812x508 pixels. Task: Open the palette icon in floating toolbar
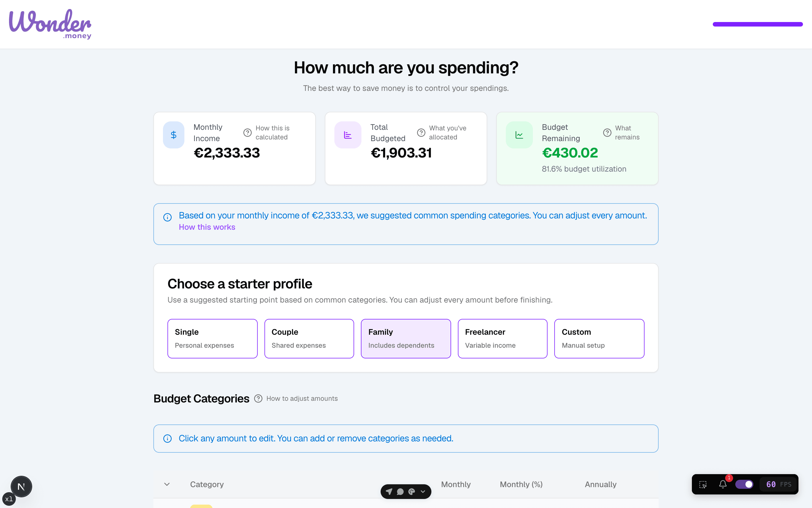click(x=412, y=492)
